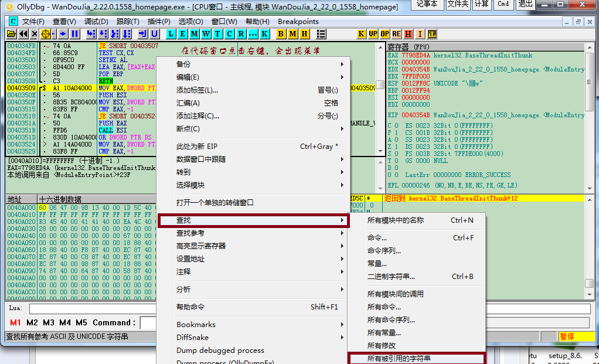
Task: Click the OP plugin toolbar icon
Action: pyautogui.click(x=384, y=34)
